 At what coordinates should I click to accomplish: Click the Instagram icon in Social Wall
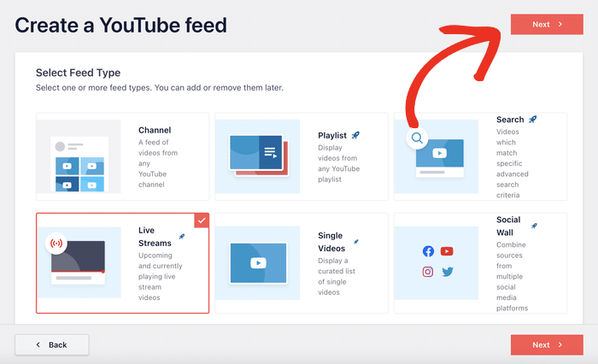pyautogui.click(x=428, y=272)
